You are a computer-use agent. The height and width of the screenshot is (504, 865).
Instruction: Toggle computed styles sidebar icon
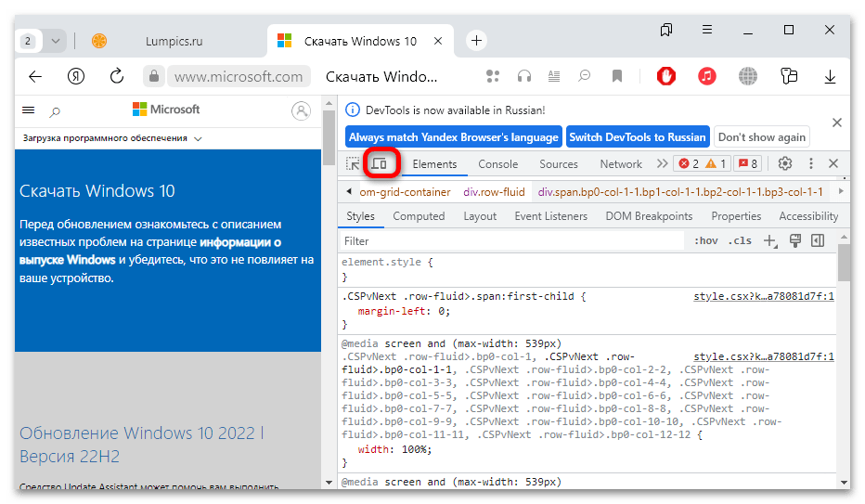(x=818, y=240)
